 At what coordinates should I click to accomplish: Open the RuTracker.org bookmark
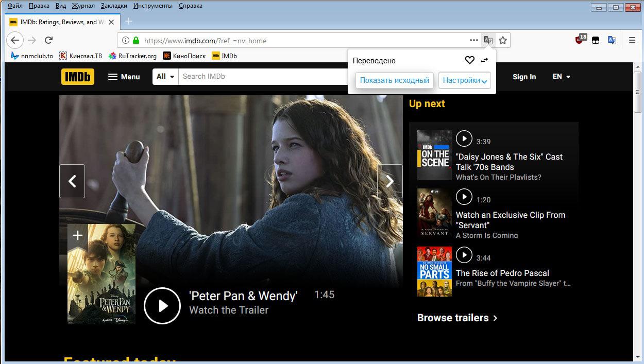(x=132, y=56)
